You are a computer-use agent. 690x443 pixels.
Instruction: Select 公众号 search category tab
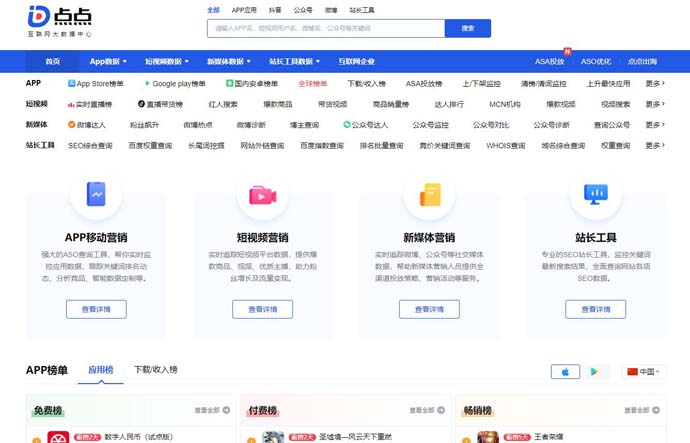[303, 10]
